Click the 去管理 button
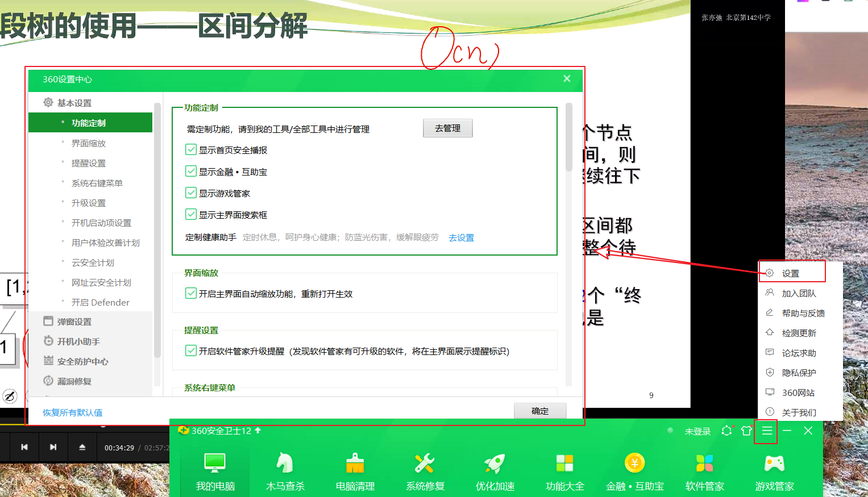The height and width of the screenshot is (497, 868). pos(448,128)
